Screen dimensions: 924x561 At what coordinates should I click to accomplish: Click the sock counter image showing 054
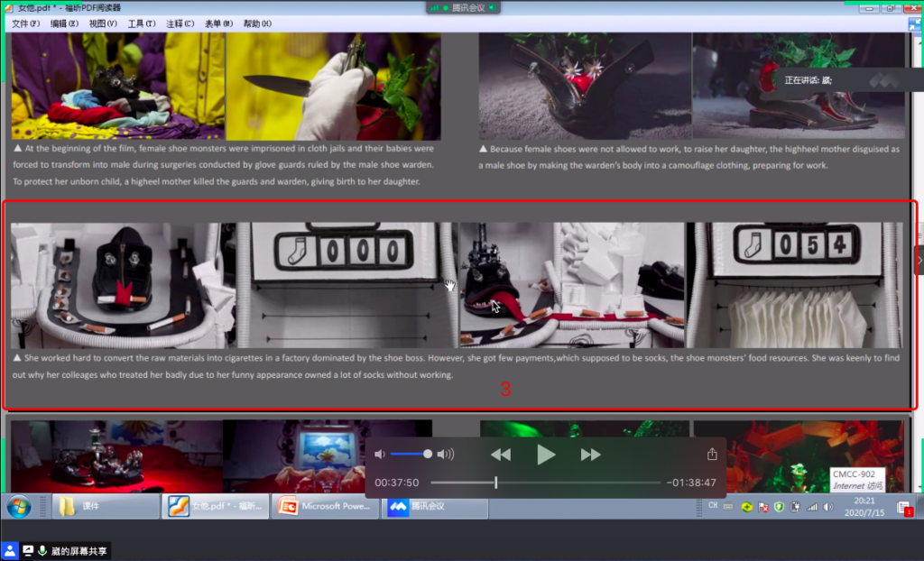pyautogui.click(x=795, y=285)
